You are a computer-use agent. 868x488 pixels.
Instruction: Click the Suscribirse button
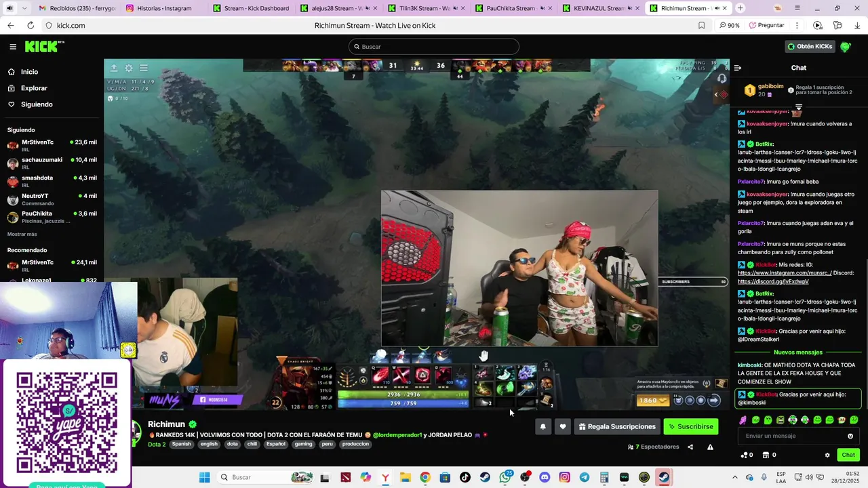click(x=690, y=426)
